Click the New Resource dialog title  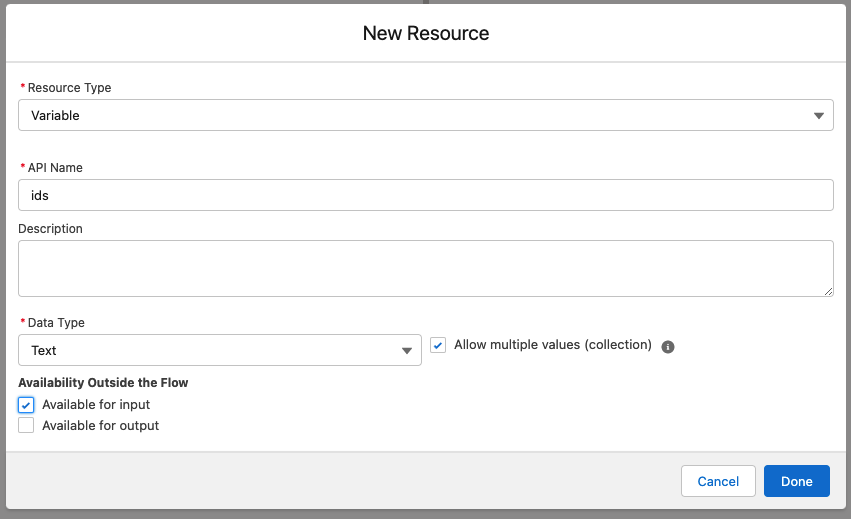point(425,33)
